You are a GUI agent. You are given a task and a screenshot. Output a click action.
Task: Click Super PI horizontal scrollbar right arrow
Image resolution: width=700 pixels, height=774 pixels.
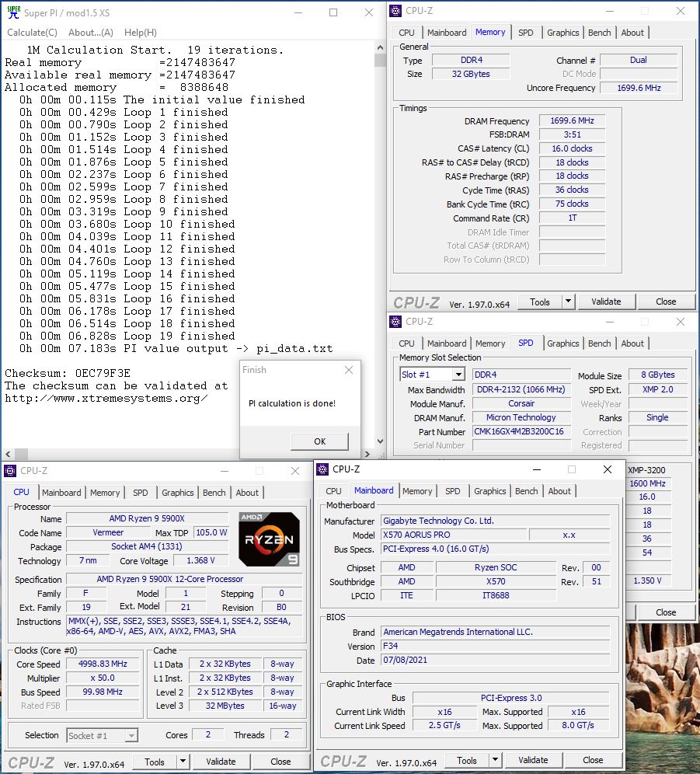367,454
